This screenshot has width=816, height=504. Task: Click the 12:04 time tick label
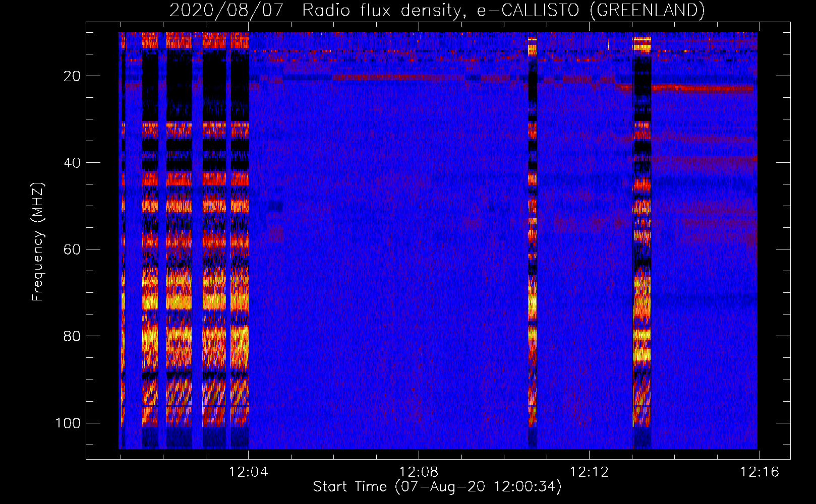(248, 472)
